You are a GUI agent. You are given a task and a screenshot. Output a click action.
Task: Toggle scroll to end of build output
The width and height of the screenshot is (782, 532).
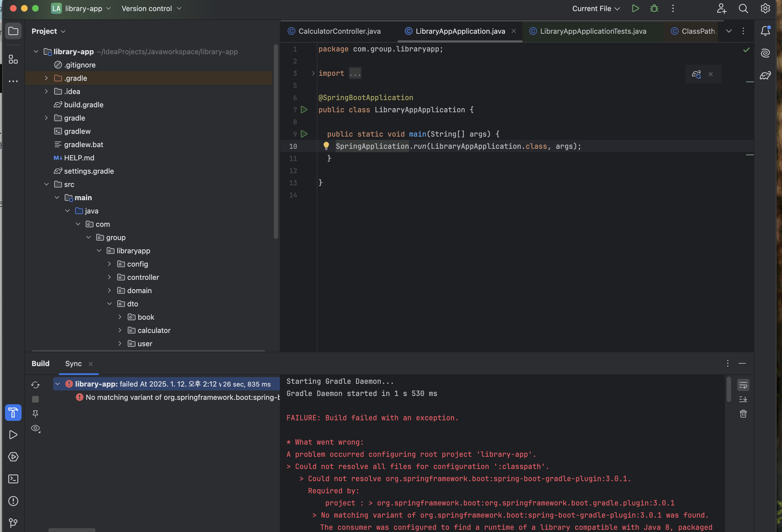pos(743,399)
